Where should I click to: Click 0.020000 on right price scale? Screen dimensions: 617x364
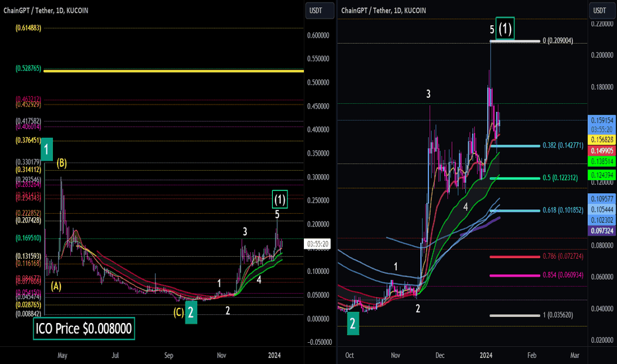(x=602, y=340)
